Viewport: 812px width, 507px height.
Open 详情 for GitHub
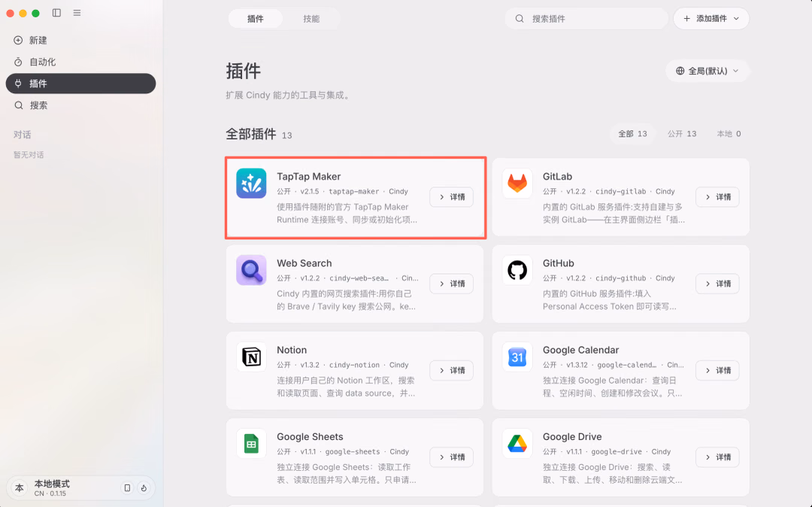(718, 284)
